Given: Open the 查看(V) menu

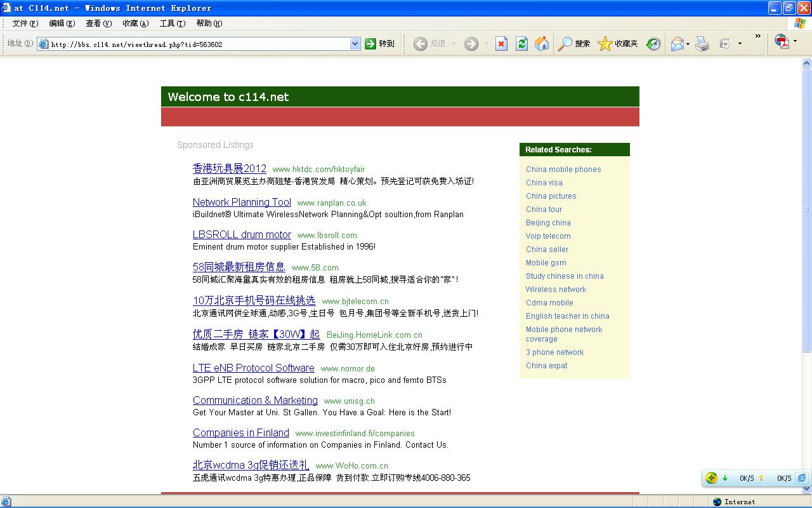Looking at the screenshot, I should tap(99, 23).
